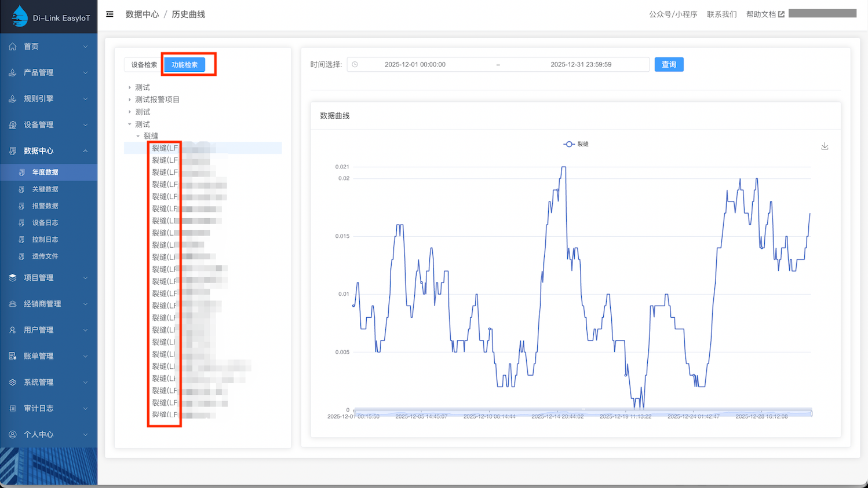Click the 个人中心 user icon
Viewport: 868px width, 488px height.
tap(13, 434)
